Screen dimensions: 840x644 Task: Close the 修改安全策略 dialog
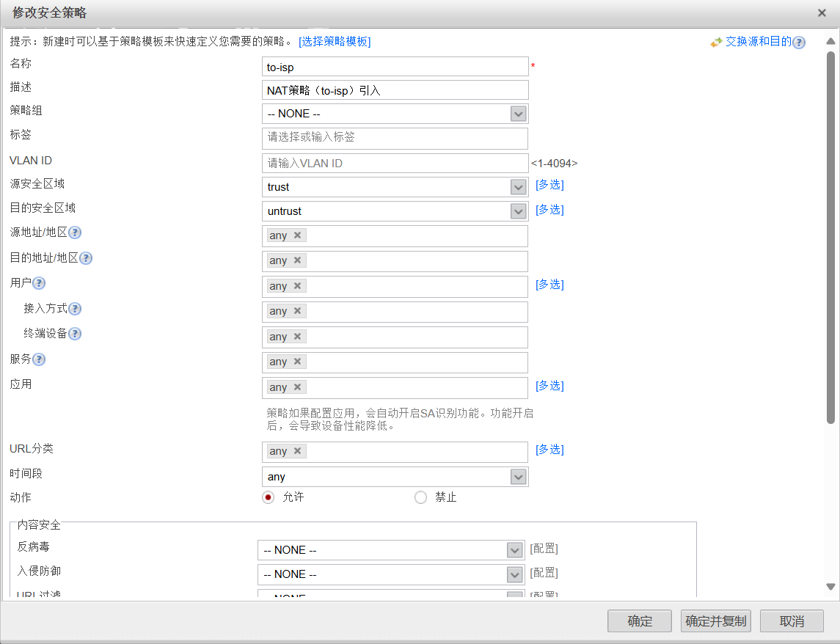click(822, 13)
